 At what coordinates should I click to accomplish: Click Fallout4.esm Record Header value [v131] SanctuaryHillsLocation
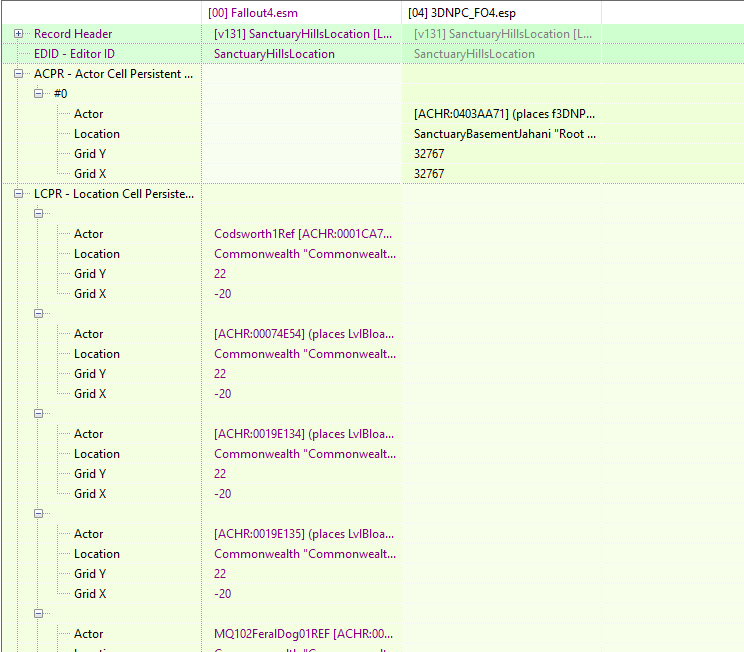pyautogui.click(x=303, y=34)
